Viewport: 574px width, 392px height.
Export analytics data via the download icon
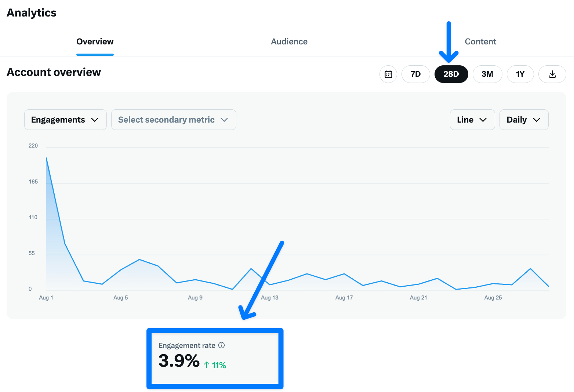click(x=552, y=74)
